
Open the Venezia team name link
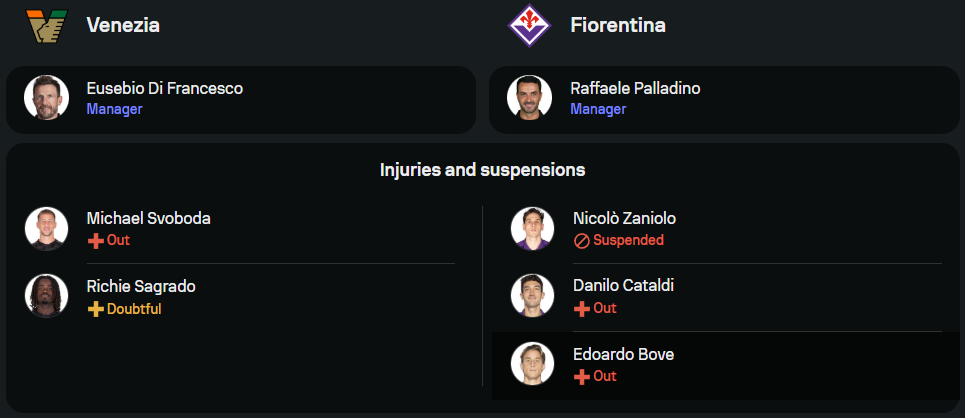123,25
